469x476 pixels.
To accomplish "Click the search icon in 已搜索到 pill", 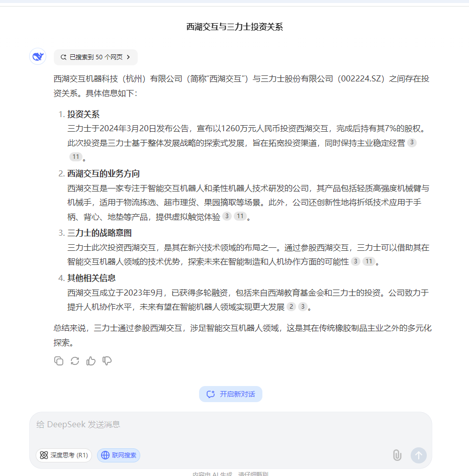I will click(x=63, y=57).
